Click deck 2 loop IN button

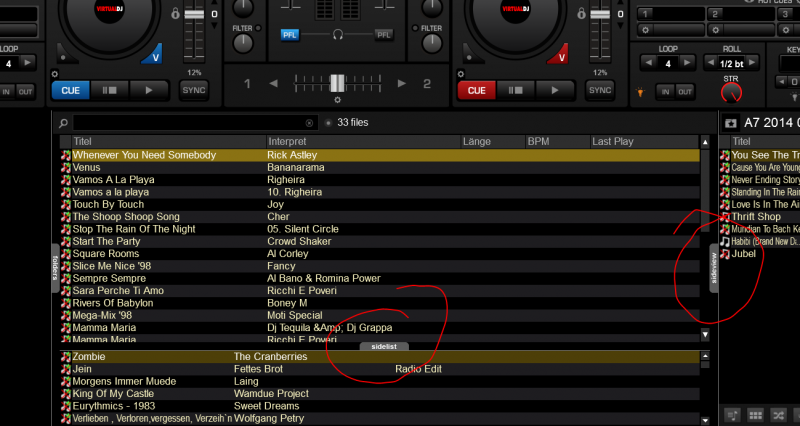pos(665,92)
